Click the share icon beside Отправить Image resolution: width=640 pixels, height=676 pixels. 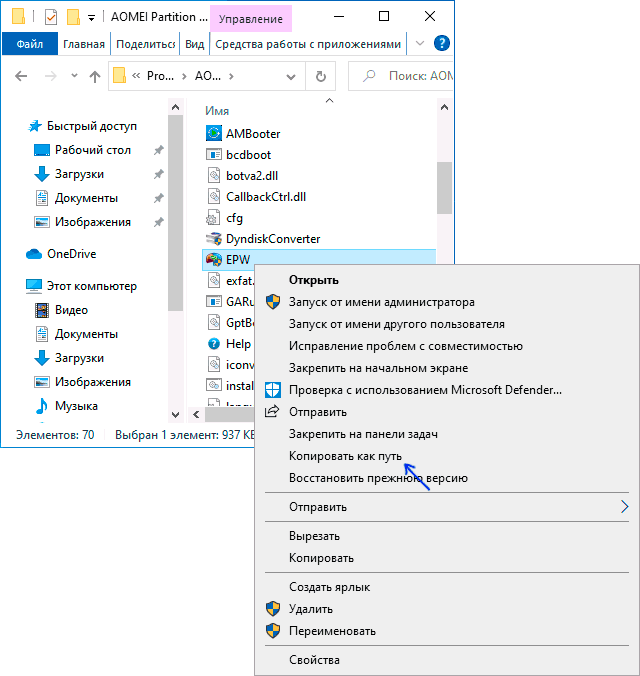[272, 411]
